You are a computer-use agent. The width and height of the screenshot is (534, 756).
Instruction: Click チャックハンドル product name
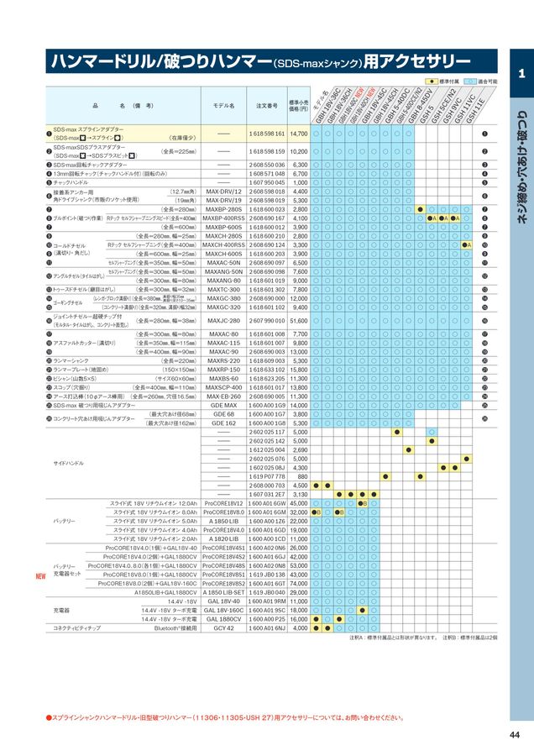coord(71,183)
